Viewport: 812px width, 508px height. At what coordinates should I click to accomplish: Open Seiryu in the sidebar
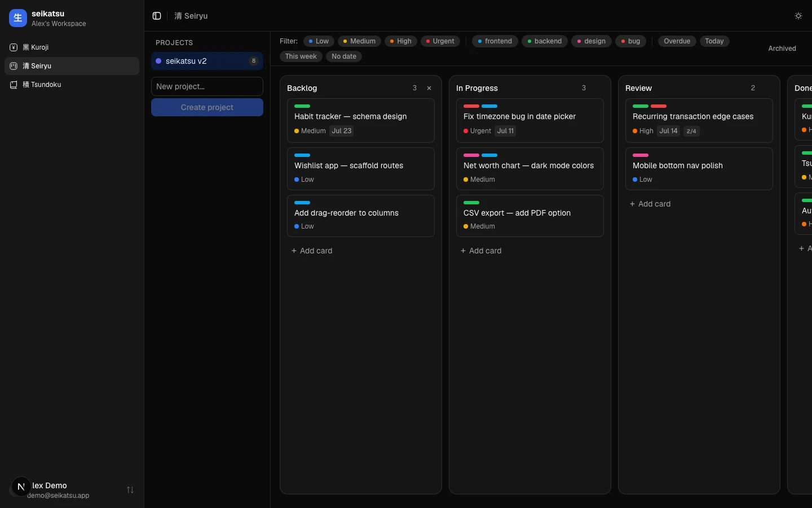[x=72, y=66]
